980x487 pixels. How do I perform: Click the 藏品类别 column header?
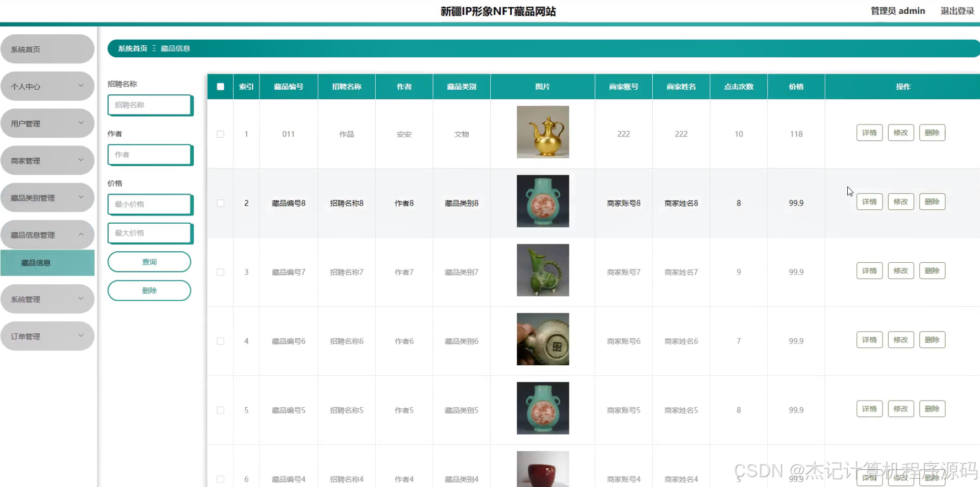[x=462, y=86]
